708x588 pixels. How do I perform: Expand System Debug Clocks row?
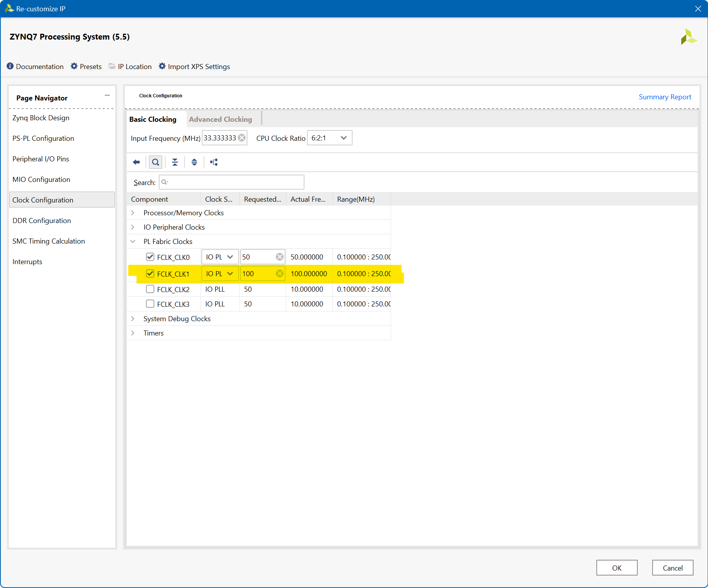(133, 318)
